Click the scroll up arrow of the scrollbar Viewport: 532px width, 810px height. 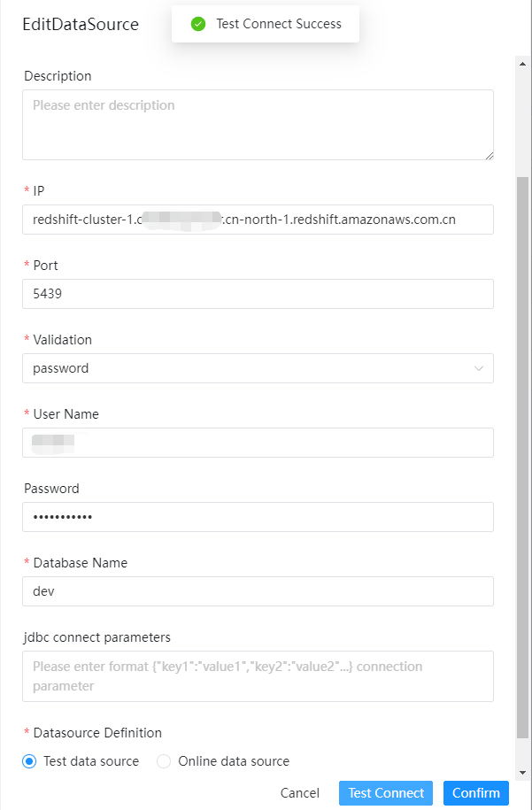click(522, 64)
